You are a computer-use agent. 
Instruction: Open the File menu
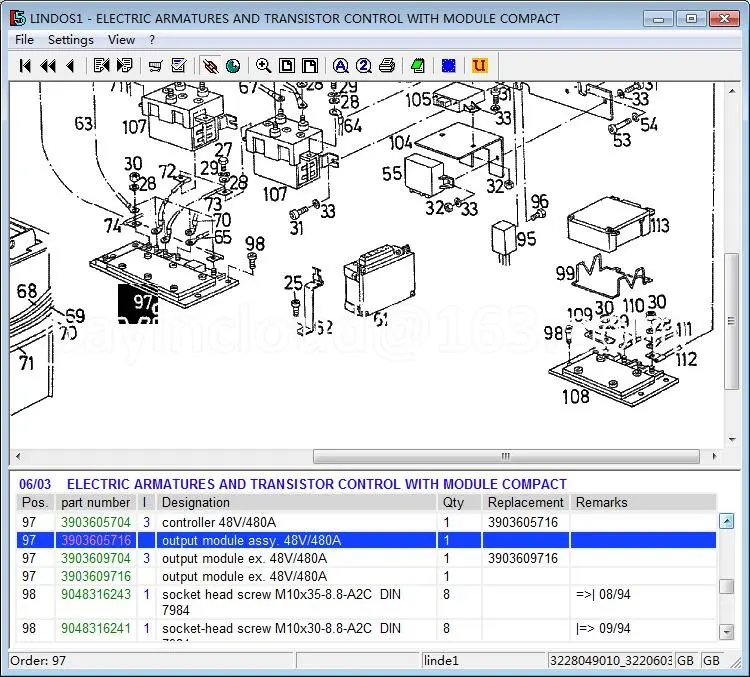(24, 40)
